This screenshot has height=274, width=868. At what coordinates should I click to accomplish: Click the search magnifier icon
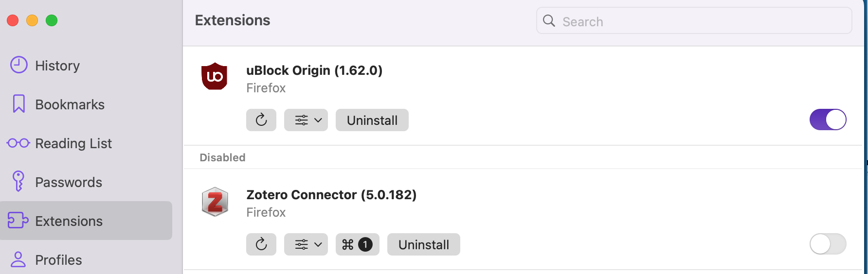(x=549, y=21)
